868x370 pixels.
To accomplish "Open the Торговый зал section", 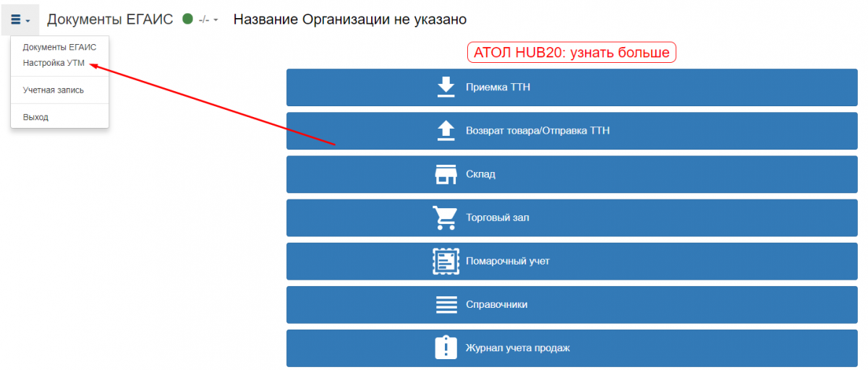I will click(574, 218).
